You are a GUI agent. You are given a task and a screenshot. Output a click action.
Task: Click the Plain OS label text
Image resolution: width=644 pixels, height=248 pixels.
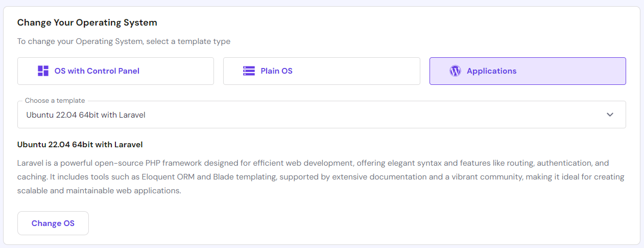(x=276, y=71)
